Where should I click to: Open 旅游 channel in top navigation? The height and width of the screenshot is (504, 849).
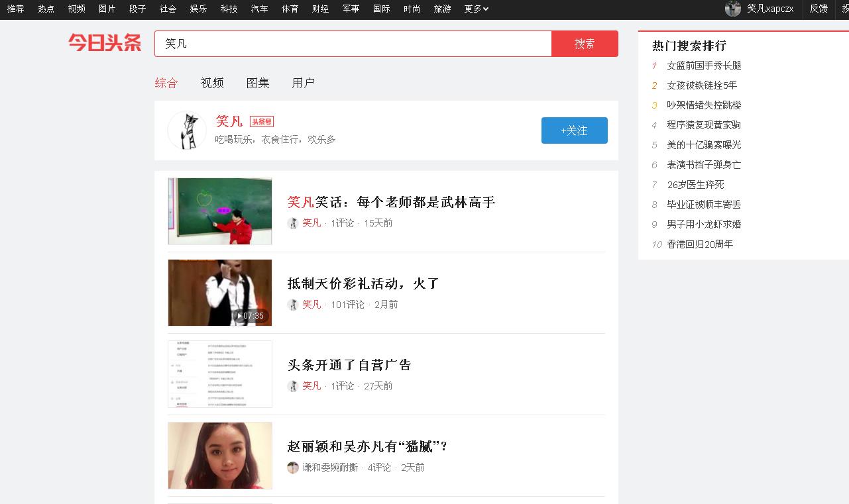(x=442, y=9)
